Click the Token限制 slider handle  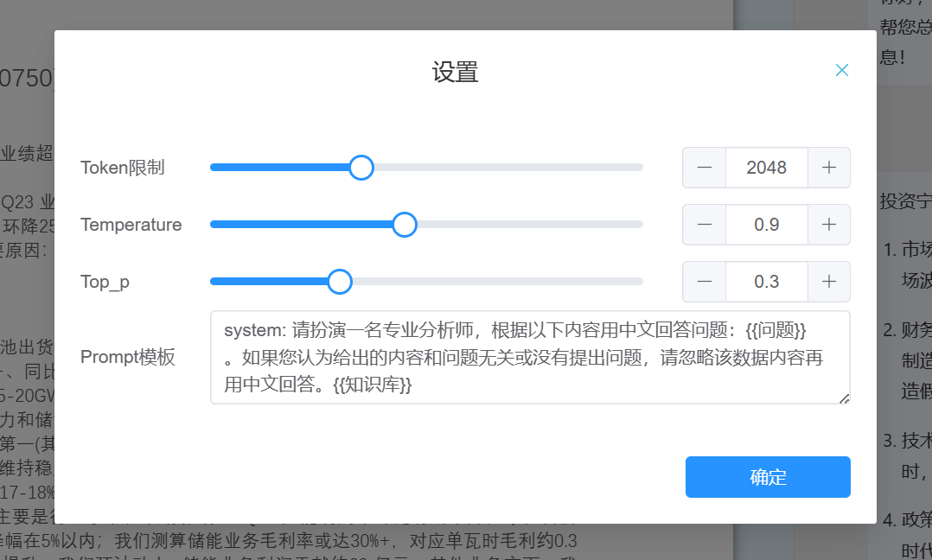[361, 168]
